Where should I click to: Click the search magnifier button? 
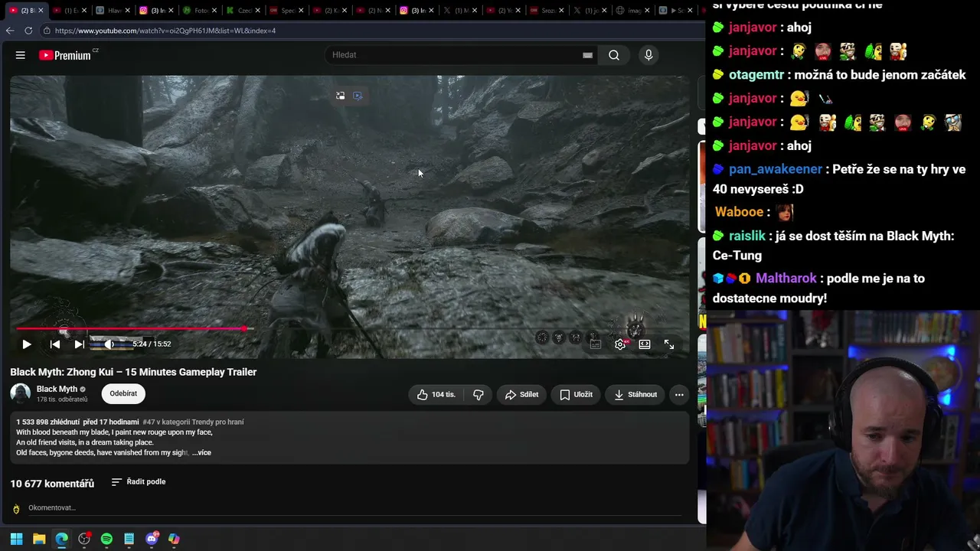(614, 55)
